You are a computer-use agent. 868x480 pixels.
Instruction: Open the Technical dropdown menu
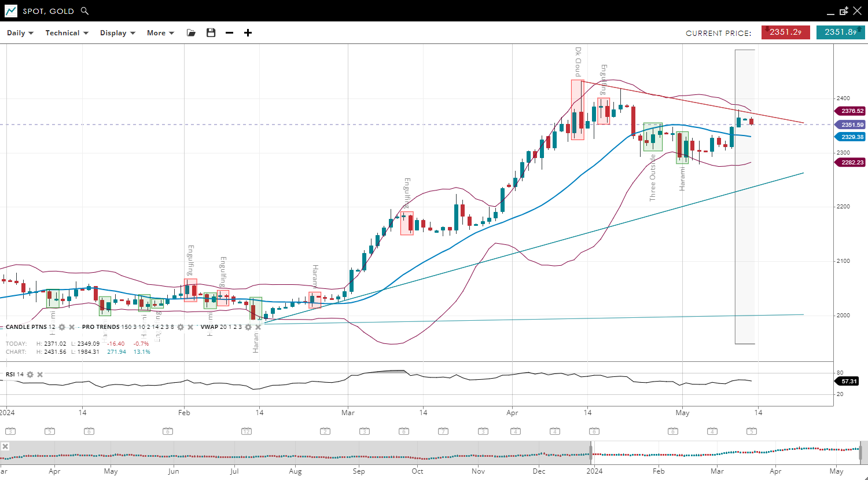pyautogui.click(x=67, y=33)
